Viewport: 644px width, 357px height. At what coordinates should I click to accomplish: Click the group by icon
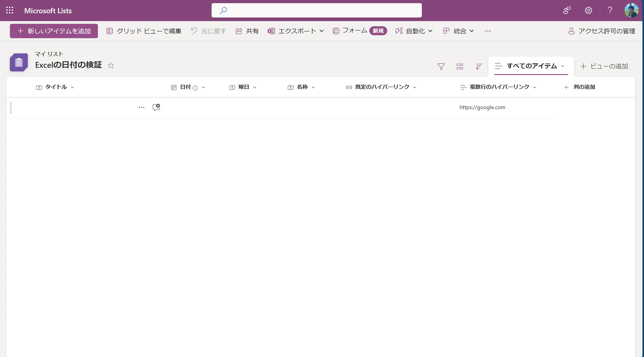[460, 66]
